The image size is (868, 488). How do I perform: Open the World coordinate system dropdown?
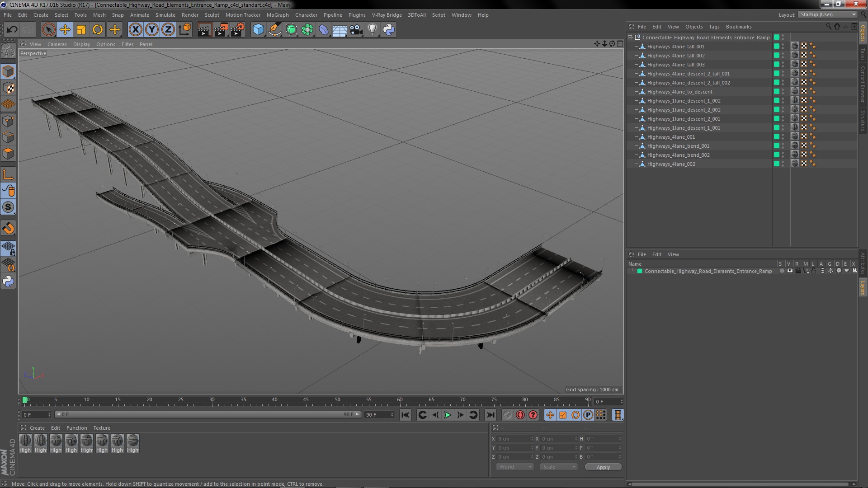tap(515, 467)
